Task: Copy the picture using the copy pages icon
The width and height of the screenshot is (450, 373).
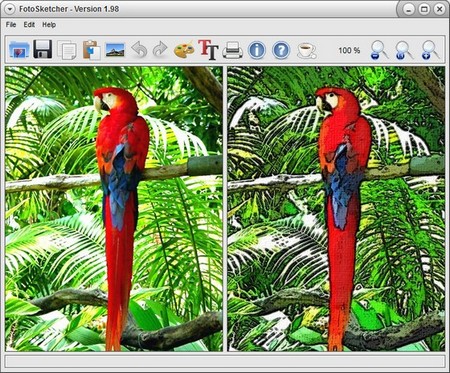Action: [67, 50]
